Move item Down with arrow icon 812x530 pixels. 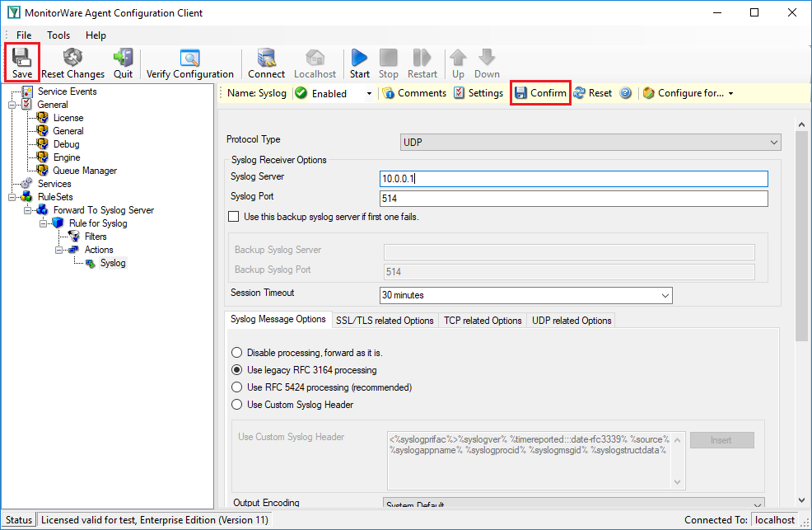click(x=487, y=62)
